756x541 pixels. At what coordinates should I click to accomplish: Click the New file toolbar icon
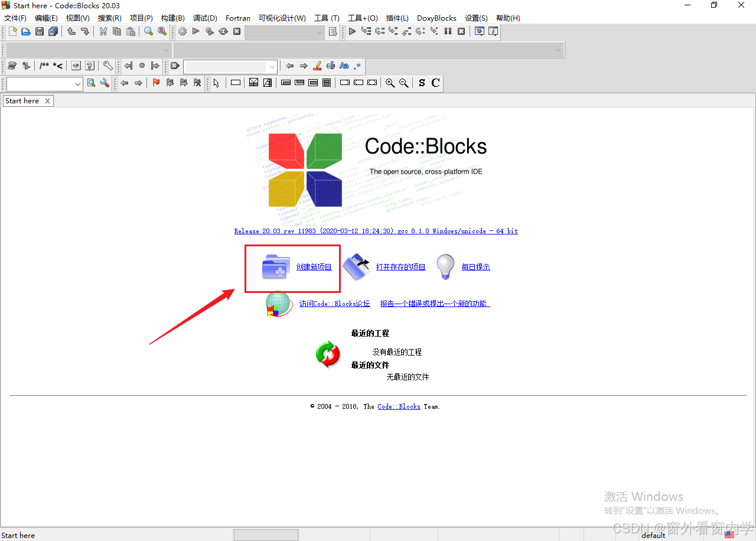(x=12, y=32)
